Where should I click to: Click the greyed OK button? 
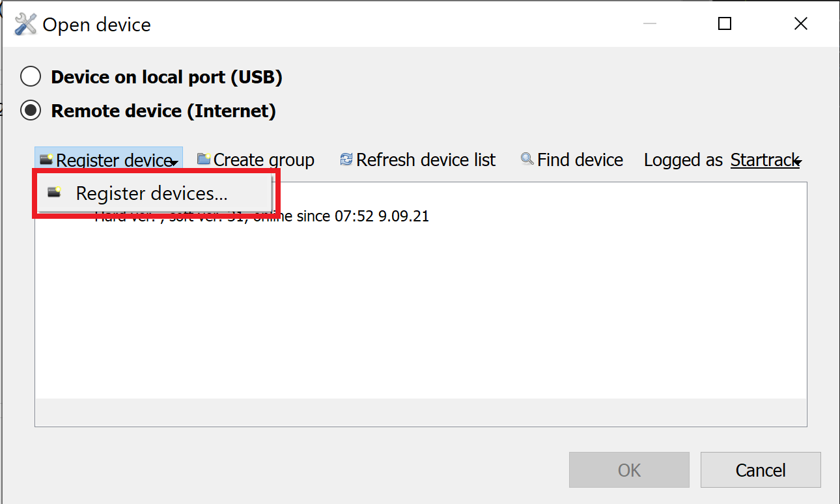(x=629, y=470)
